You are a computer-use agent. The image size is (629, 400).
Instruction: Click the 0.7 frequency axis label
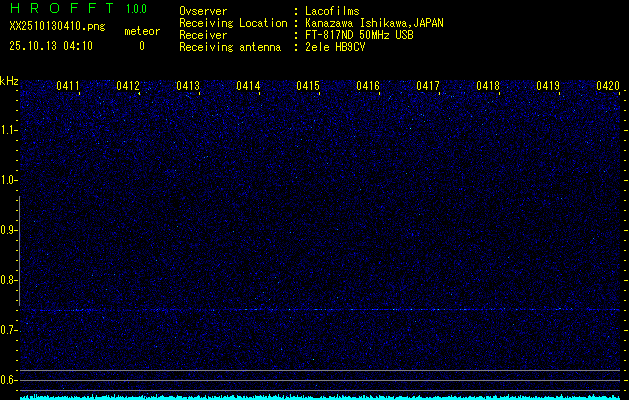9,330
